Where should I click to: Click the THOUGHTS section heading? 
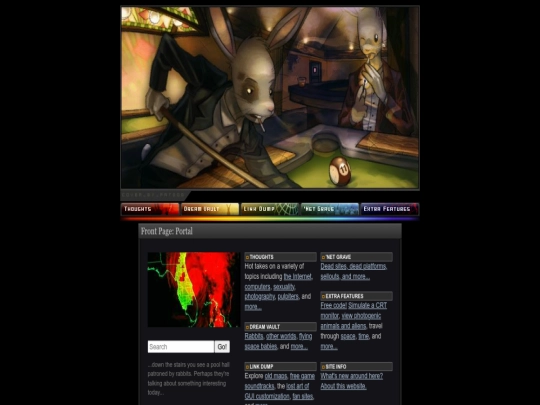(x=280, y=257)
